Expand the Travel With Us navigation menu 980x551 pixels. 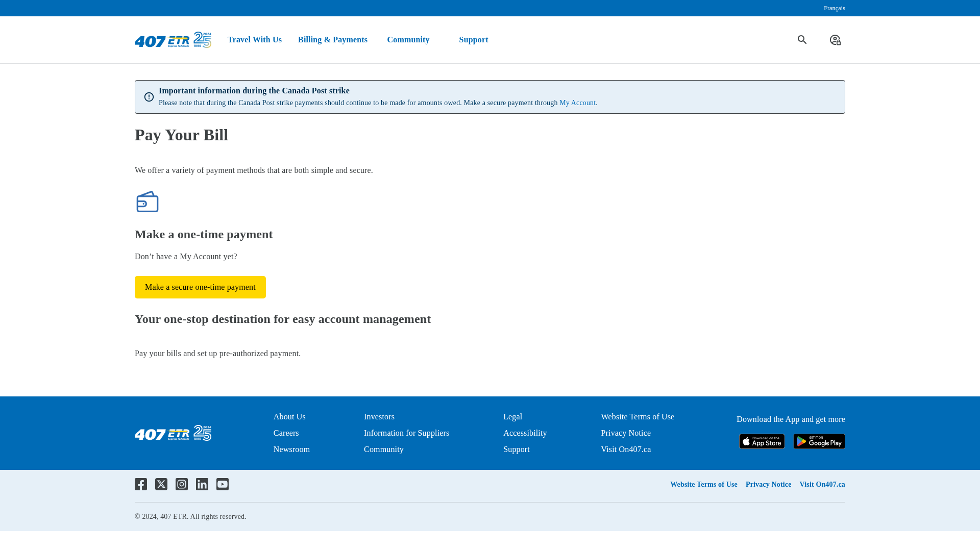[254, 40]
